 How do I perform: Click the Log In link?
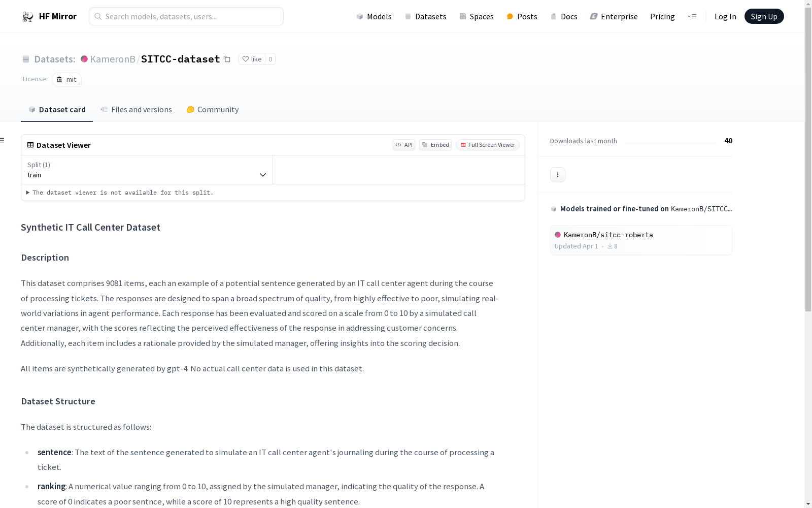pyautogui.click(x=725, y=17)
